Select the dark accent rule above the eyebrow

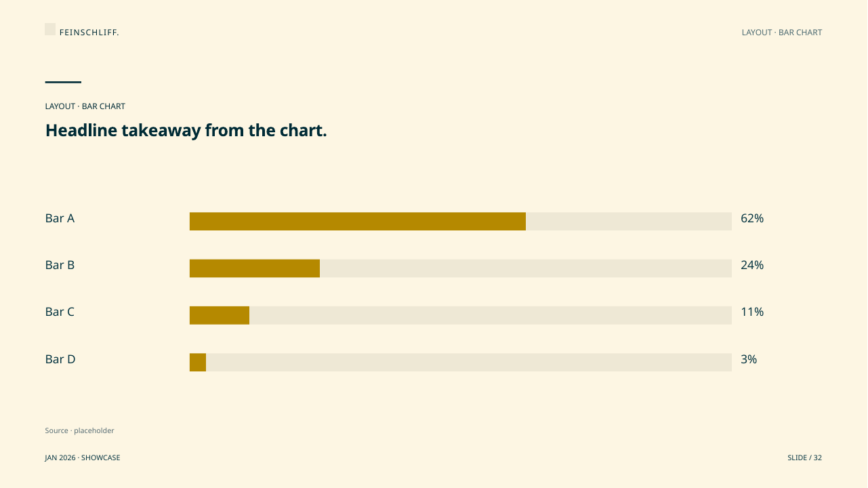(63, 82)
